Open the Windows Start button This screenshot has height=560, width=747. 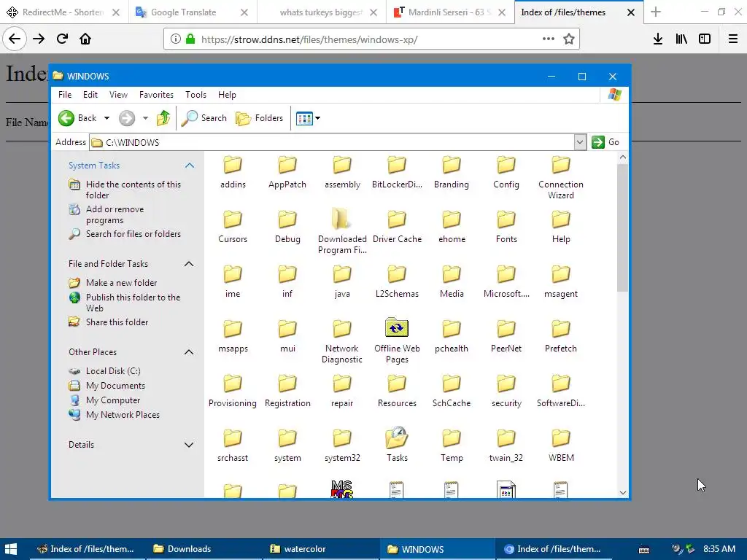click(12, 549)
